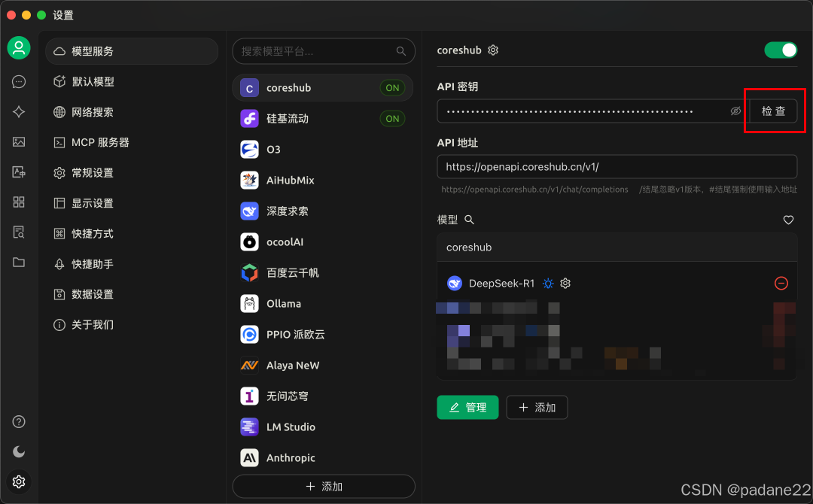Select AiHubMix provider
This screenshot has height=504, width=813.
[322, 181]
